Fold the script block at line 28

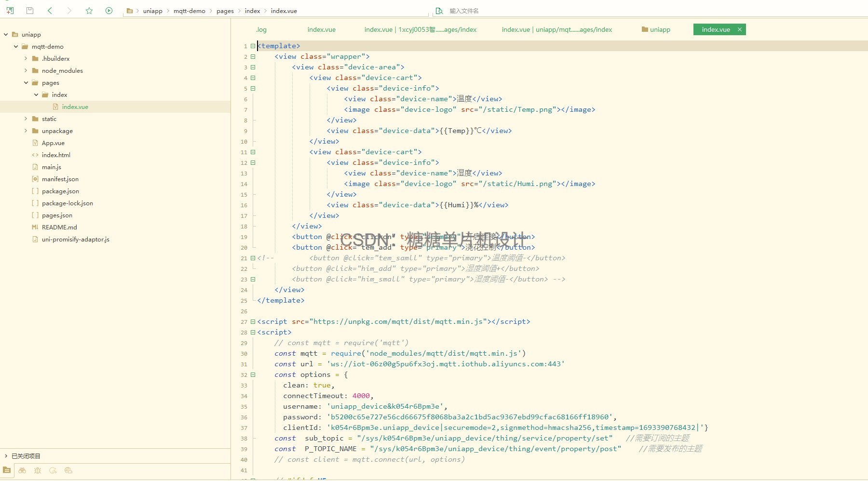click(x=253, y=333)
